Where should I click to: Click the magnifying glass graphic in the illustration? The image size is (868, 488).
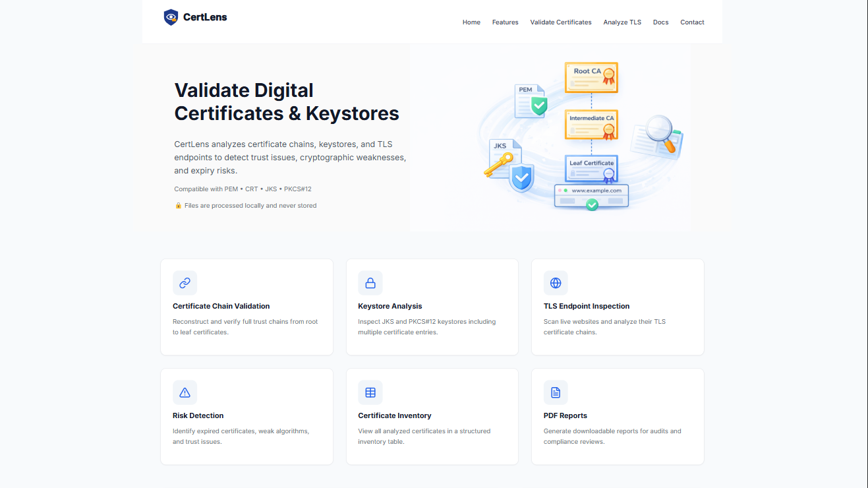[x=662, y=133]
